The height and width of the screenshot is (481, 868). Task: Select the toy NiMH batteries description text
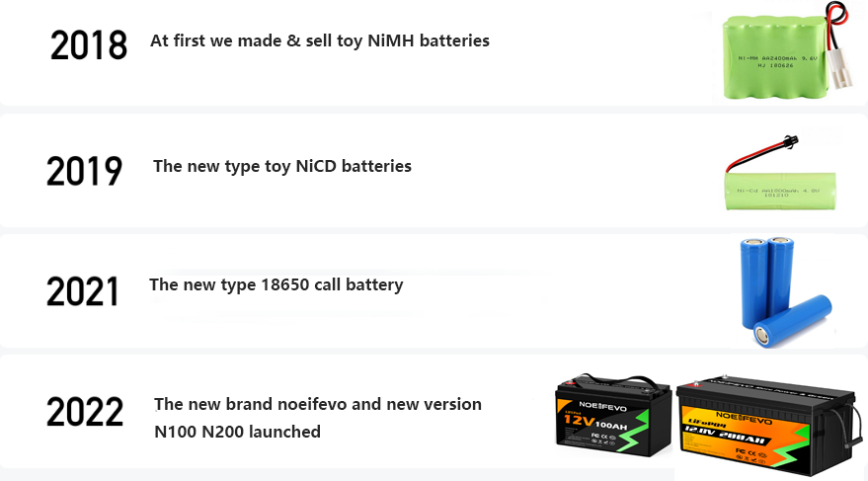pyautogui.click(x=319, y=40)
